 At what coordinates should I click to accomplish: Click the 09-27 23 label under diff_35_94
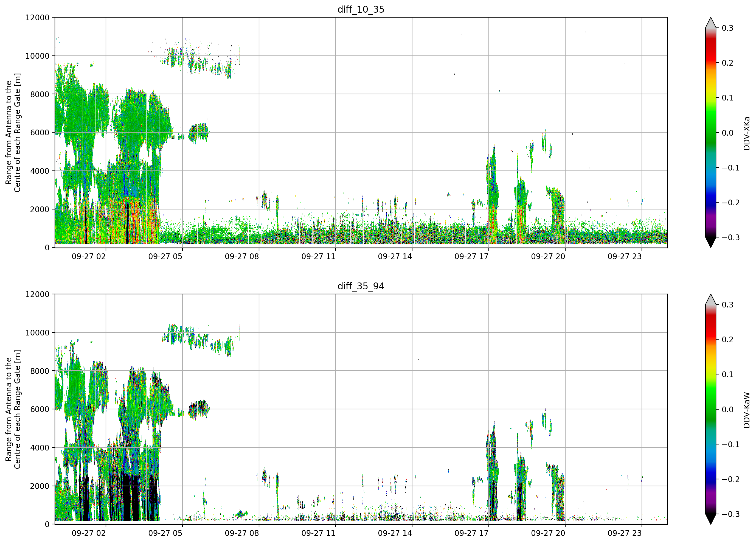point(625,533)
